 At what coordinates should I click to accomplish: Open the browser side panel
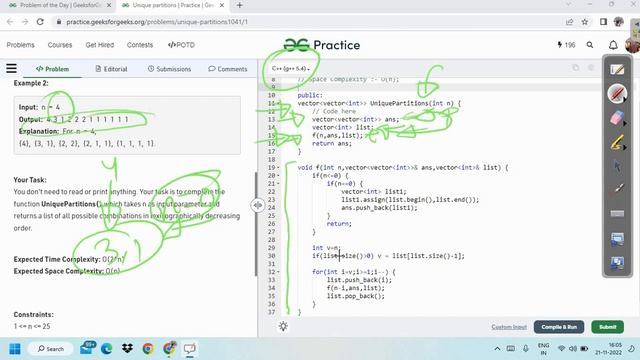(603, 22)
